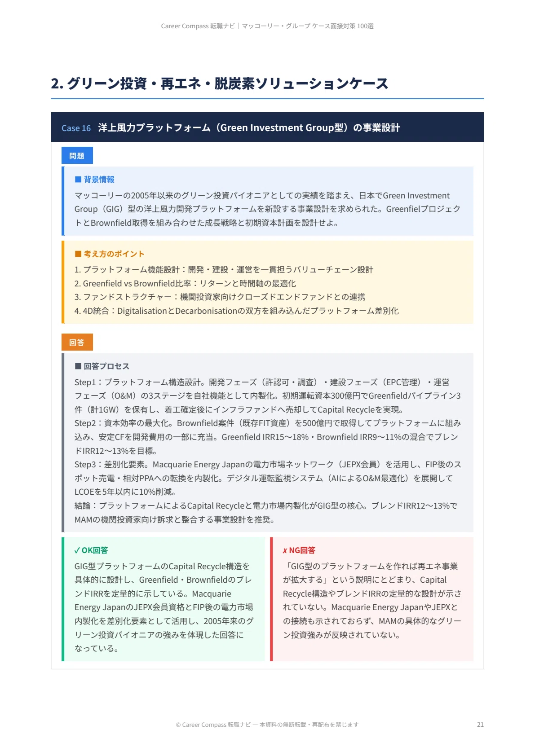
Task: Click the page number "21"
Action: (480, 725)
